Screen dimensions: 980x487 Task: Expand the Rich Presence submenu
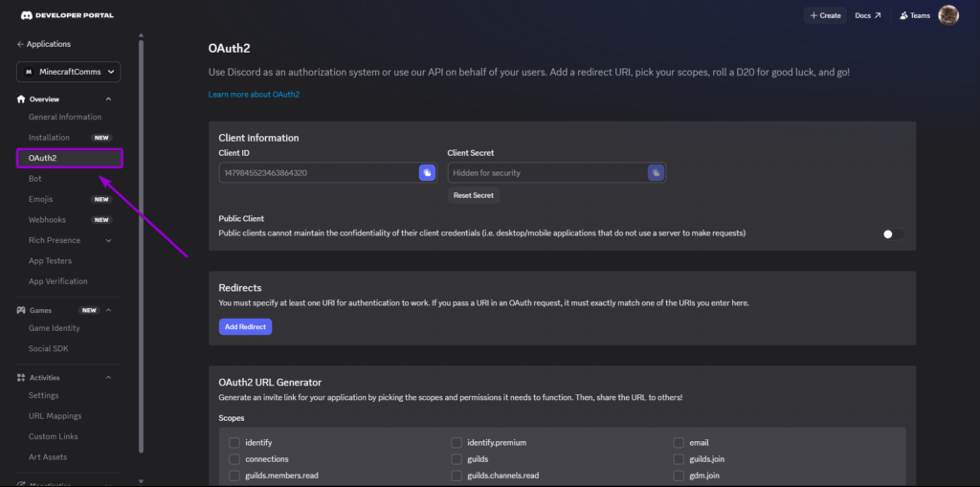[x=108, y=241]
